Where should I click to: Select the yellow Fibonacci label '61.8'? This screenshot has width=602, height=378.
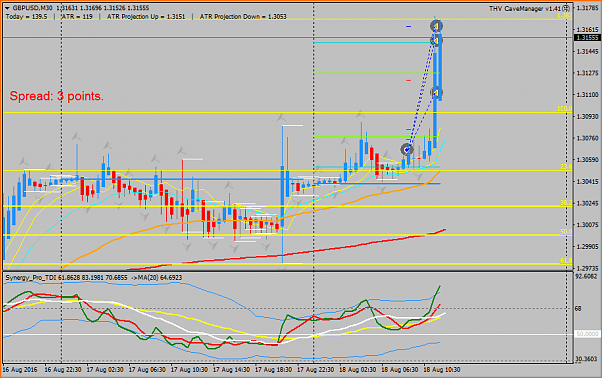click(566, 261)
